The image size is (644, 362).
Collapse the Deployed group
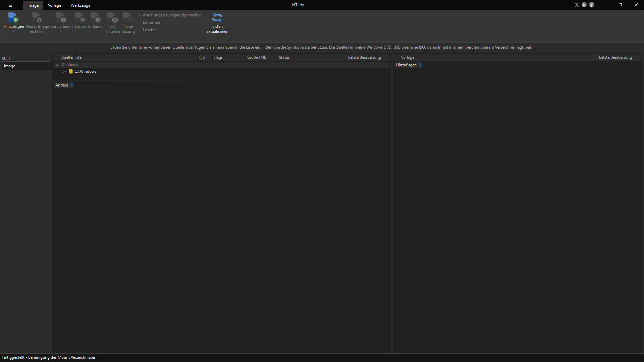click(57, 65)
